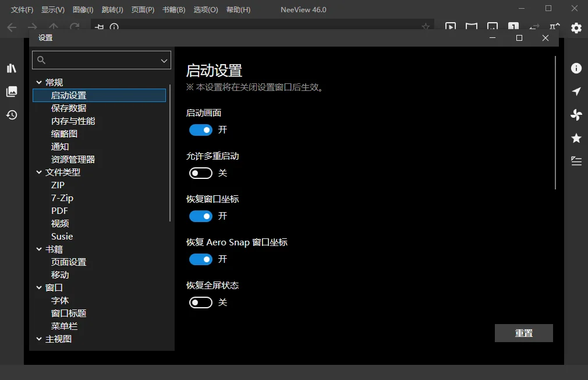The image size is (588, 380).
Task: Select 通知 in settings tree
Action: pyautogui.click(x=60, y=147)
